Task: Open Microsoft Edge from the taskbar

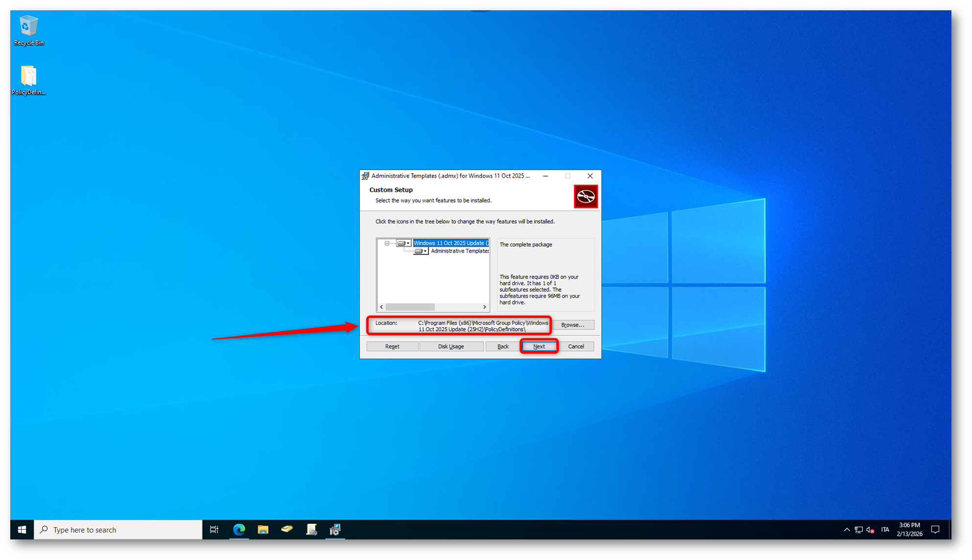Action: 239,530
